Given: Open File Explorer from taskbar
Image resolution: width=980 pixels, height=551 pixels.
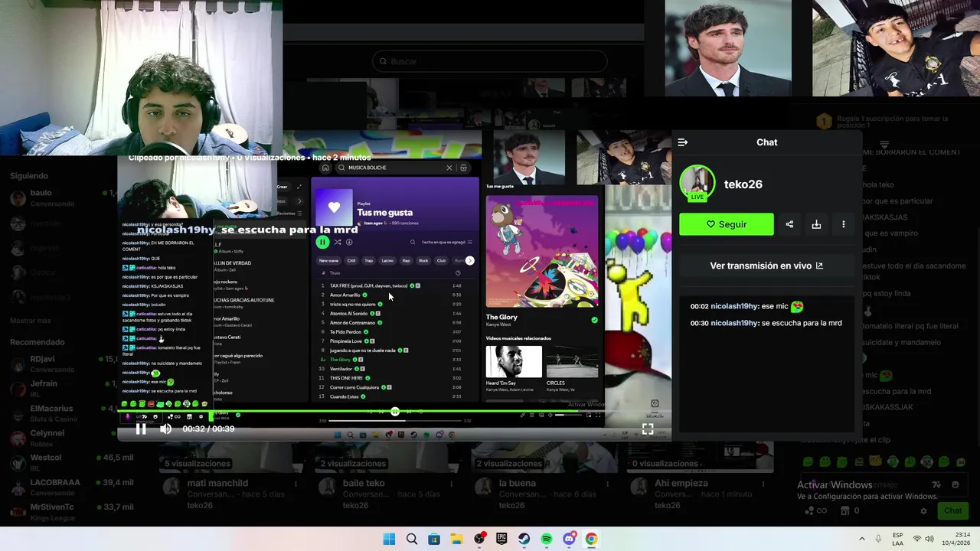Looking at the screenshot, I should coord(456,539).
